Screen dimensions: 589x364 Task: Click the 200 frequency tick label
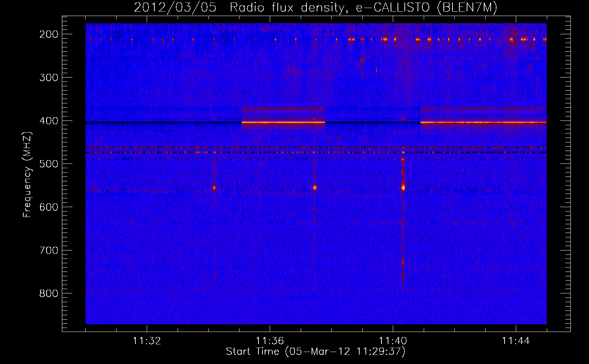coord(48,34)
